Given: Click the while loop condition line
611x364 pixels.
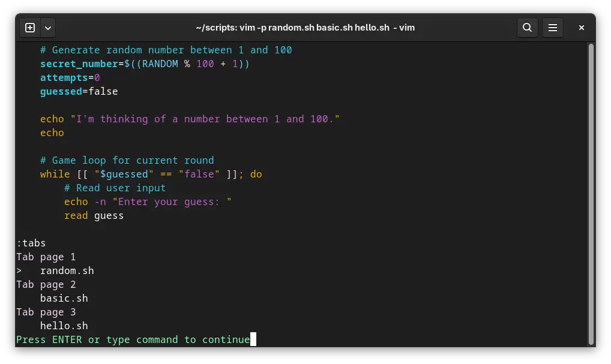Looking at the screenshot, I should pos(150,174).
